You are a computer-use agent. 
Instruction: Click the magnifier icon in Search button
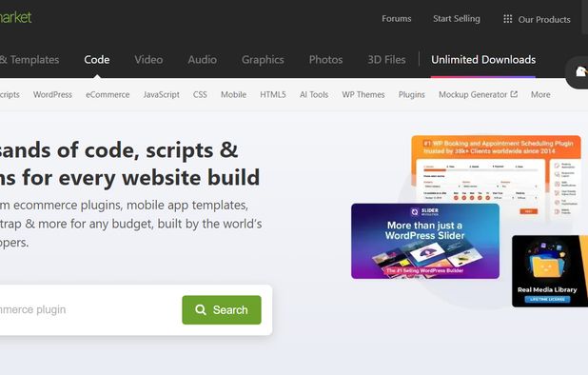point(201,309)
